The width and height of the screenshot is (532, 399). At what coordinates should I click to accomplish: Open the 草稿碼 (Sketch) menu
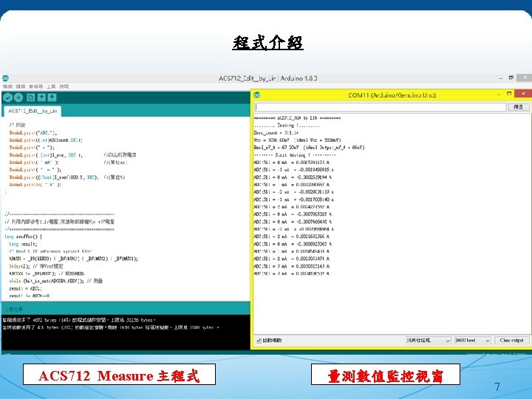click(35, 87)
